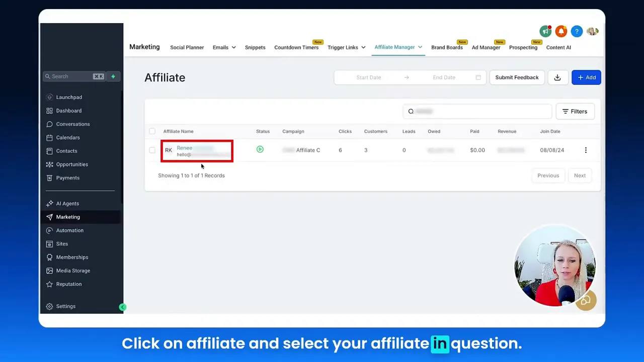Click the Opportunities sidebar icon

pyautogui.click(x=49, y=164)
